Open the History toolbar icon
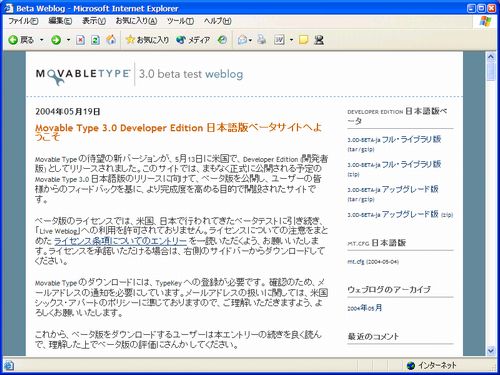Viewport: 500px width, 375px height. pos(222,40)
